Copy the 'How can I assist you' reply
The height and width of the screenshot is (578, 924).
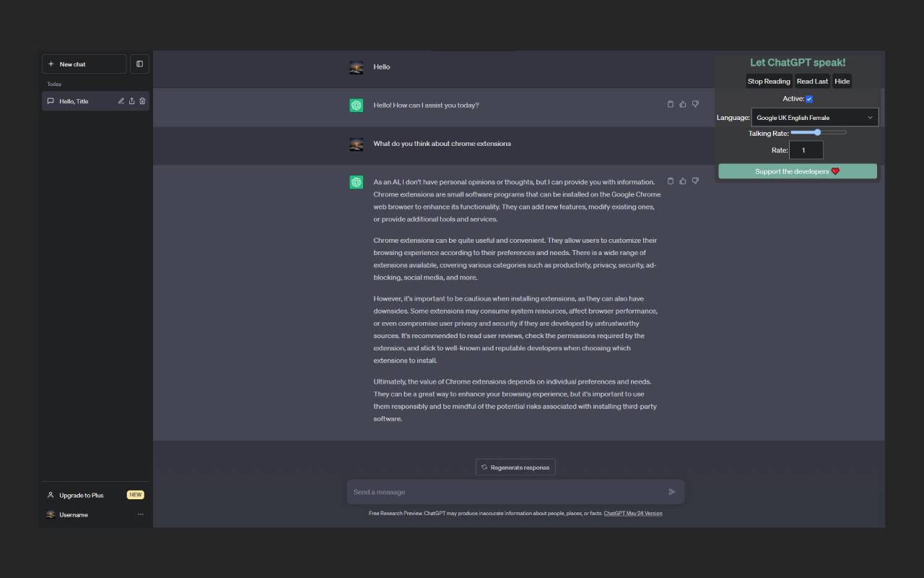pyautogui.click(x=671, y=104)
